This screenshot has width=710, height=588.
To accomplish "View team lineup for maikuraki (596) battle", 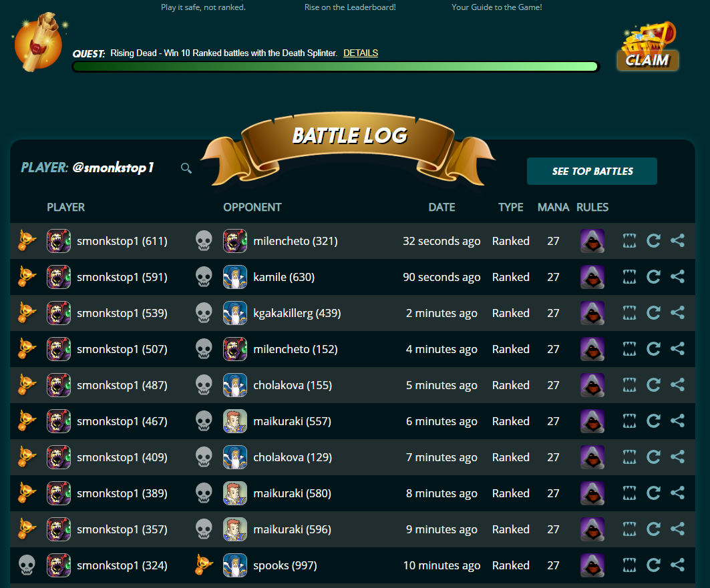I will (x=629, y=529).
